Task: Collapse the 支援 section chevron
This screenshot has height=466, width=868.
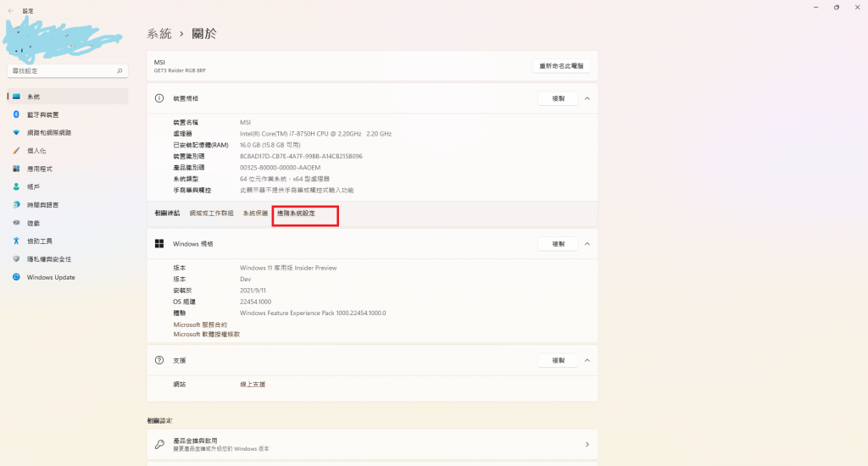Action: point(587,360)
